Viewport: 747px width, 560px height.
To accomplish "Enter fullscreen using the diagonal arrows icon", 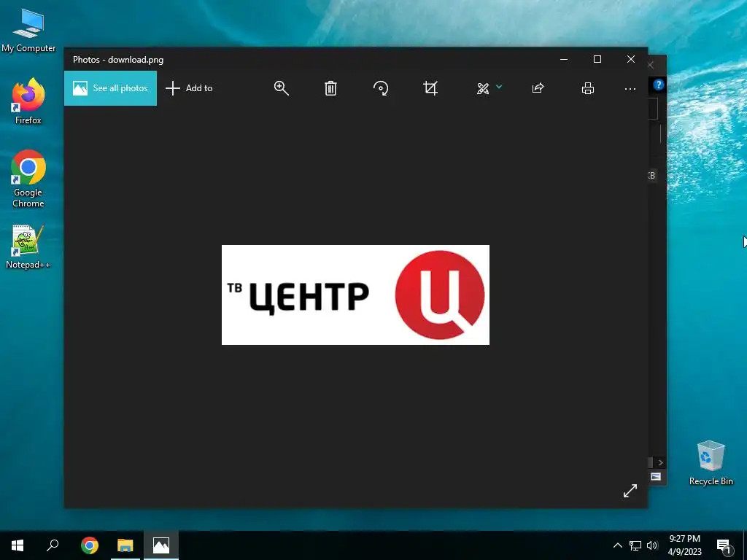I will (x=630, y=491).
